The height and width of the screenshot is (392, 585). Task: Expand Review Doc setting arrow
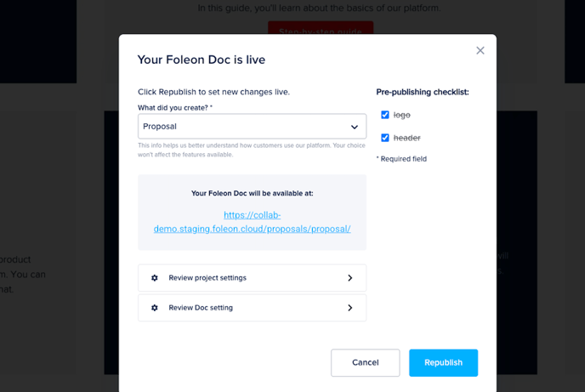[349, 308]
